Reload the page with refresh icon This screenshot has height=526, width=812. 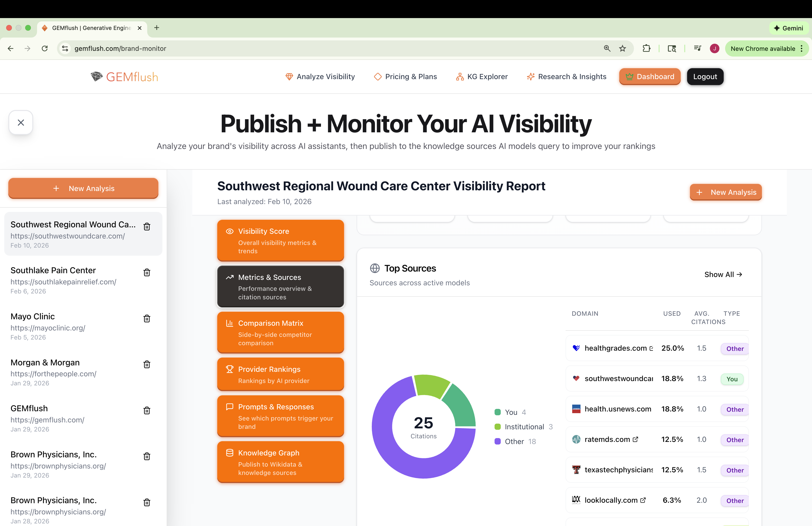pos(45,48)
